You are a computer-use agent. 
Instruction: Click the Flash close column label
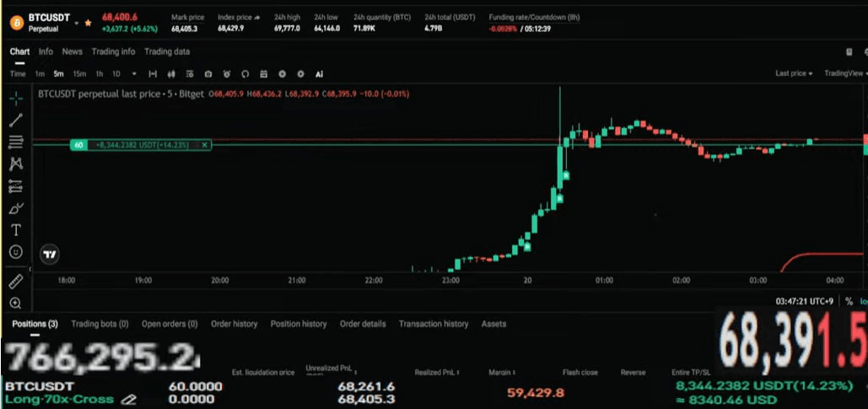click(580, 373)
